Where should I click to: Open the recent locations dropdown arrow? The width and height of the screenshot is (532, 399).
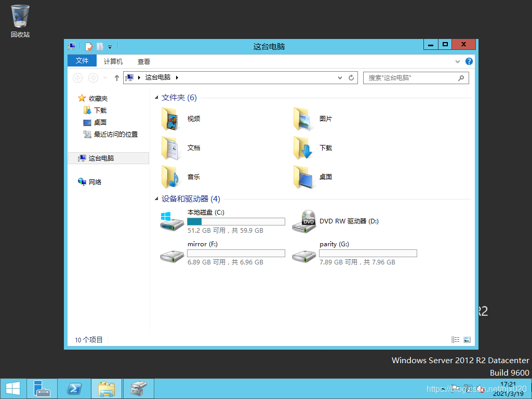click(105, 78)
